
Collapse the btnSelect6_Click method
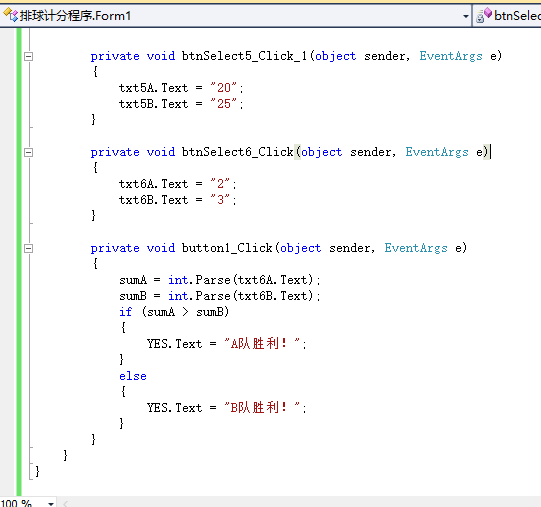(29, 152)
